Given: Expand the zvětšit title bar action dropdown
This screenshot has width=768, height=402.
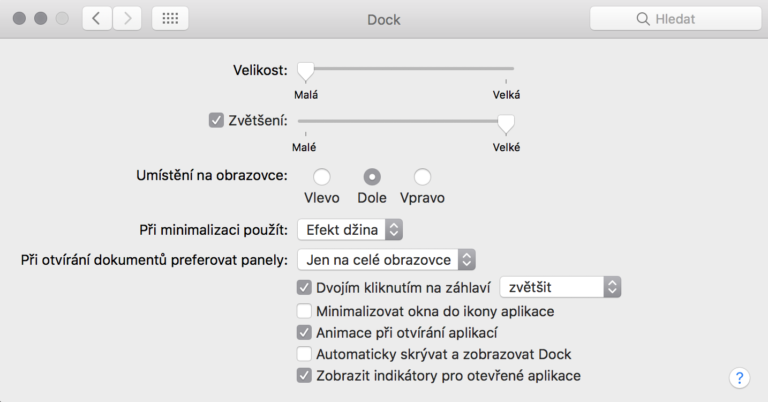Looking at the screenshot, I should point(560,287).
